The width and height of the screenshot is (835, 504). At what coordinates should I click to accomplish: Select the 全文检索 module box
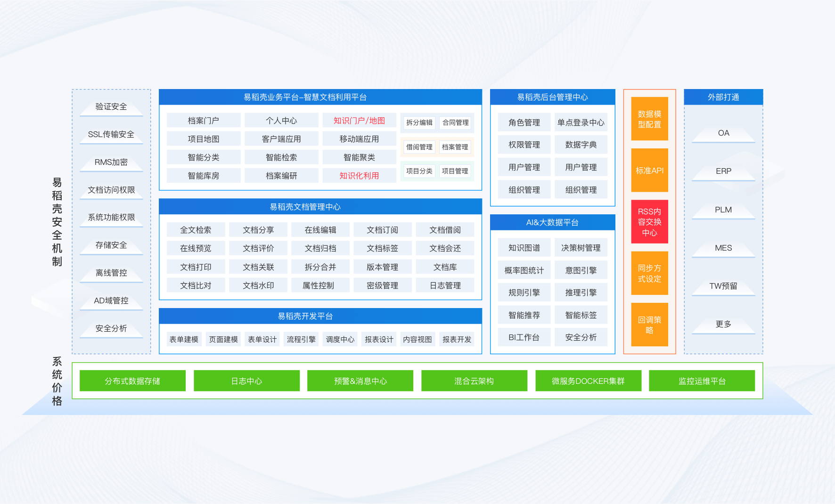[x=196, y=230]
